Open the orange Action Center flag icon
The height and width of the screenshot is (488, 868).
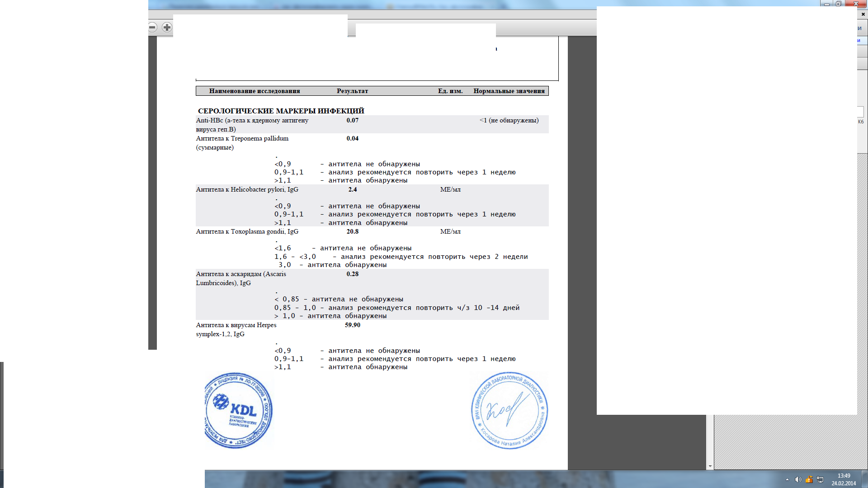[x=809, y=479]
